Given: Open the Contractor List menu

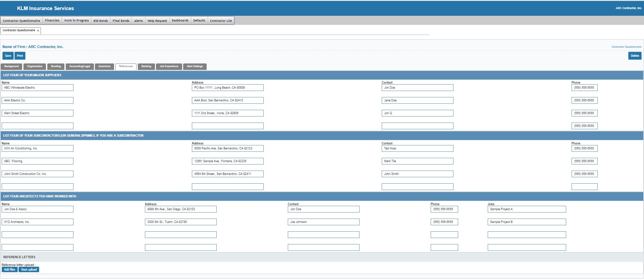Looking at the screenshot, I should tap(221, 20).
